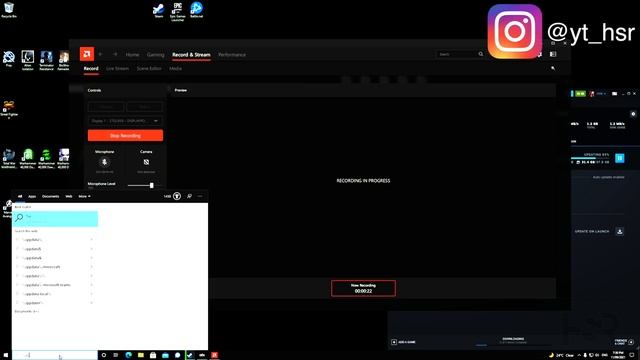Click Stop Recording button

click(x=125, y=136)
